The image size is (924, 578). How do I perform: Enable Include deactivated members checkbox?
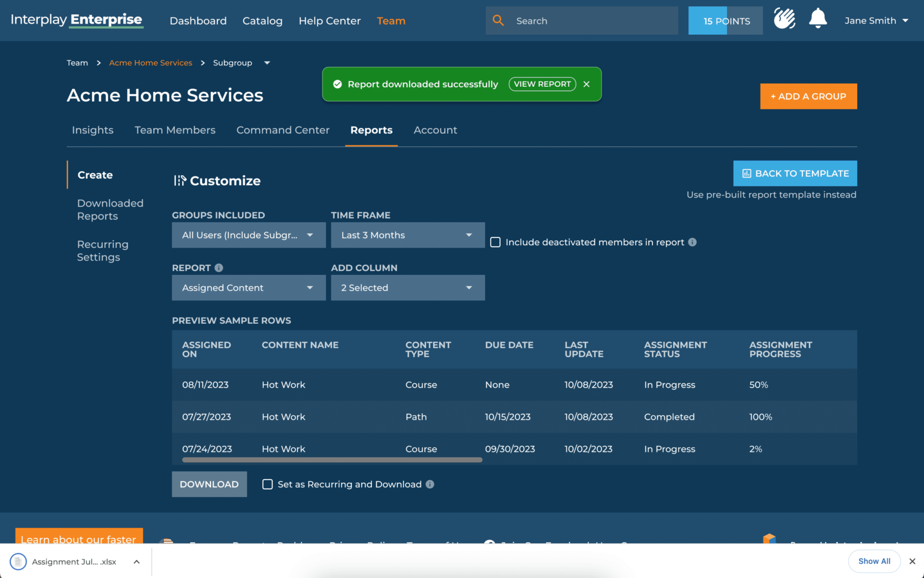coord(495,242)
